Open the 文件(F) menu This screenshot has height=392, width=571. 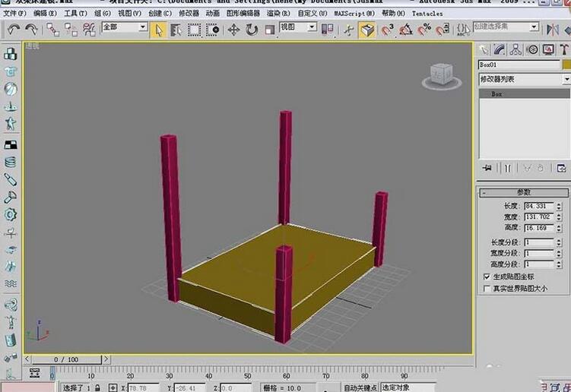(14, 14)
